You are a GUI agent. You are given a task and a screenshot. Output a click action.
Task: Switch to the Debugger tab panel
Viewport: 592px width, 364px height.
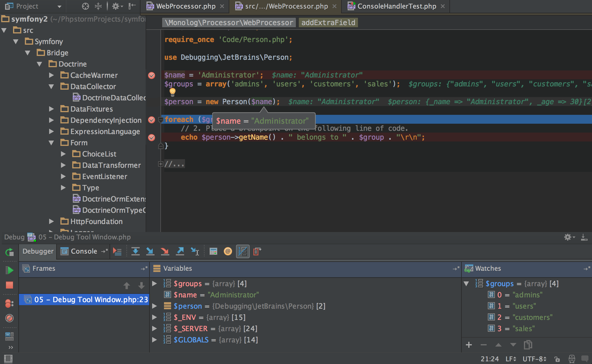tap(38, 251)
